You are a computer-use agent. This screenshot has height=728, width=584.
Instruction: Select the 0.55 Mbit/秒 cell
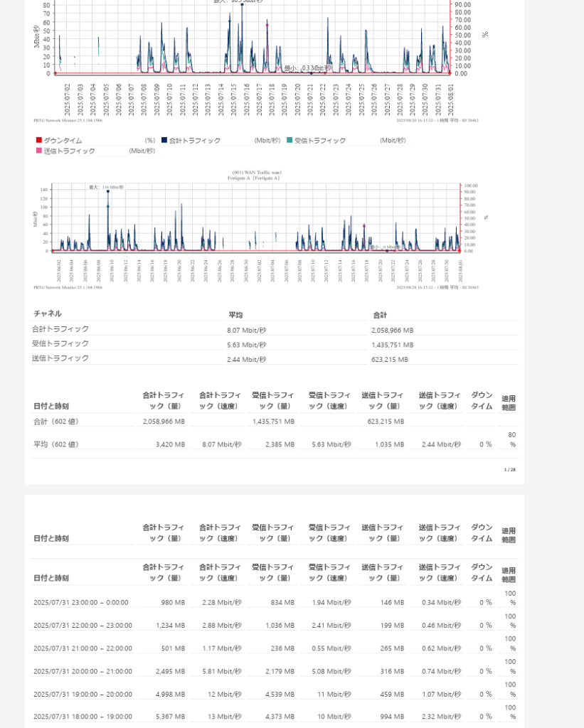331,648
